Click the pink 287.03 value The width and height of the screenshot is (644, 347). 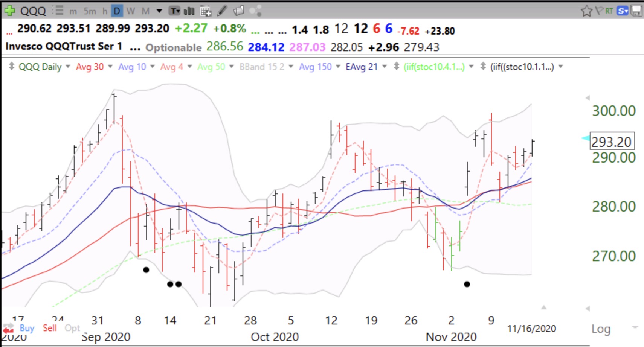(307, 47)
